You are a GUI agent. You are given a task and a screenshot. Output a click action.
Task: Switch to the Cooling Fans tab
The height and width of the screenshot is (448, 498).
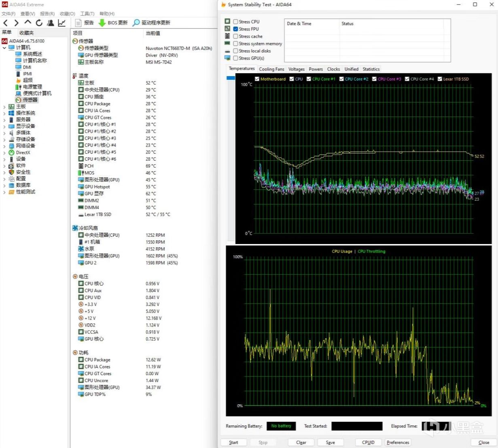(271, 69)
